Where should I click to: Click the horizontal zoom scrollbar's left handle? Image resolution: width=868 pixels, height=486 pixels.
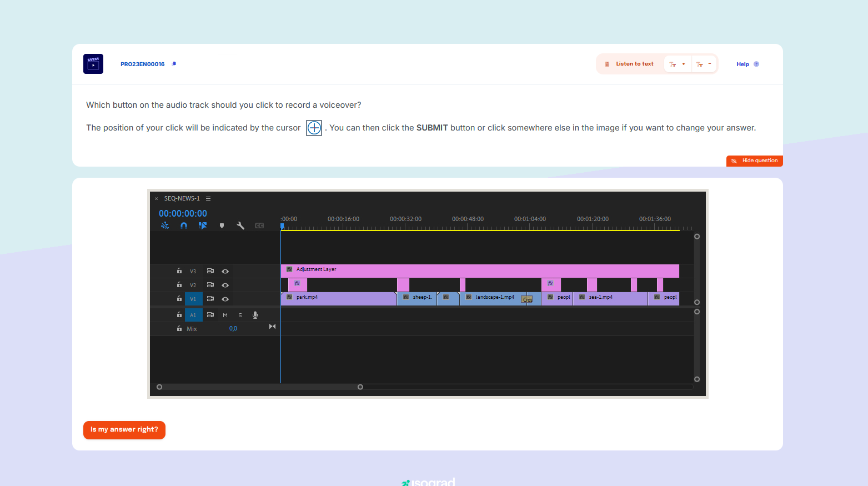159,387
